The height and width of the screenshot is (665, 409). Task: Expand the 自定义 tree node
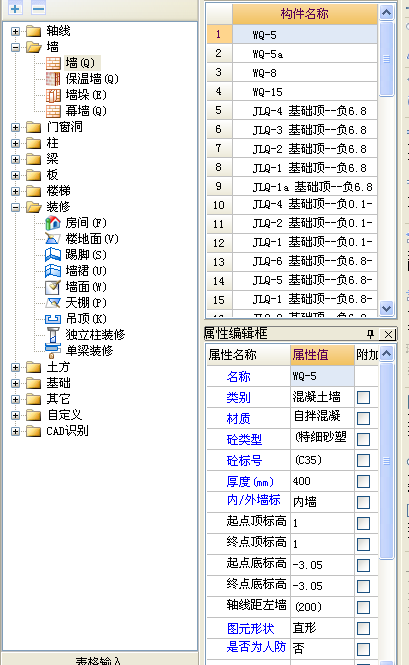point(15,416)
